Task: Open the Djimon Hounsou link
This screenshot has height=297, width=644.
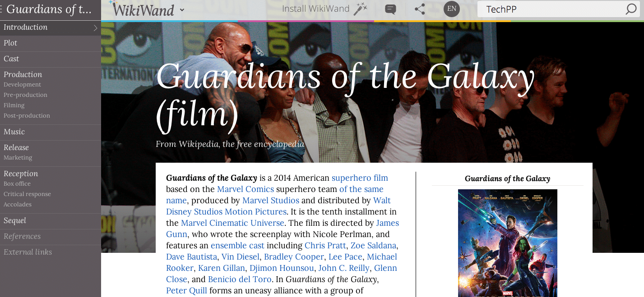Action: (x=282, y=268)
